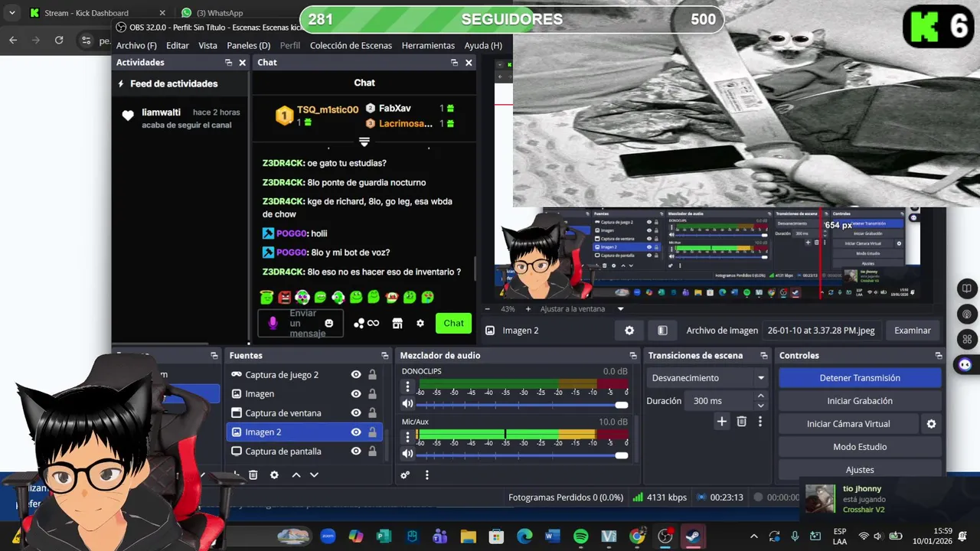The width and height of the screenshot is (980, 551).
Task: Open Ajustar a la ventana zoom dropdown
Action: pos(582,309)
